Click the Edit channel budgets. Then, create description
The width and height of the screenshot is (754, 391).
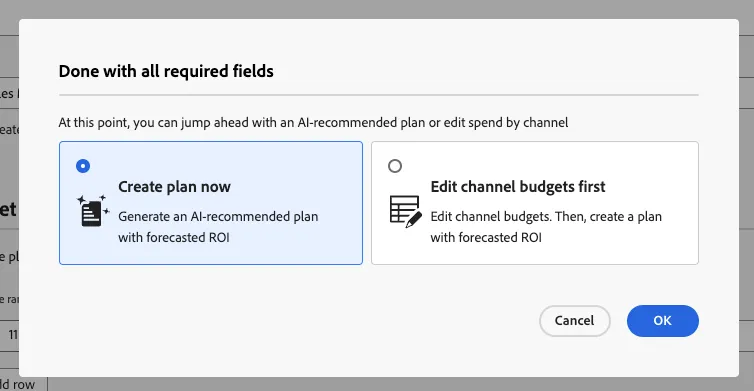point(546,227)
